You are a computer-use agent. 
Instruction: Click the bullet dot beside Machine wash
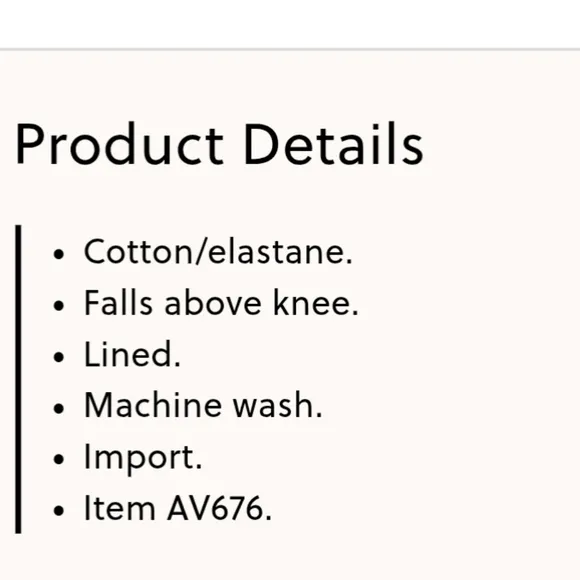59,408
